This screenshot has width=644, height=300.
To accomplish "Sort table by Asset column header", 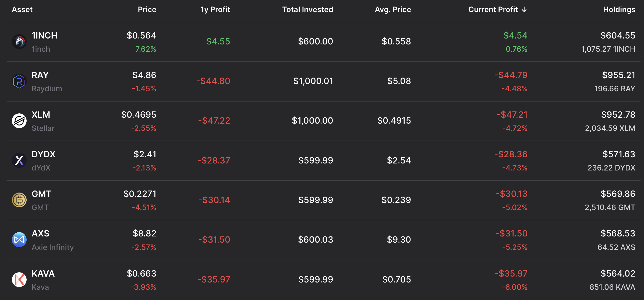I will point(22,10).
